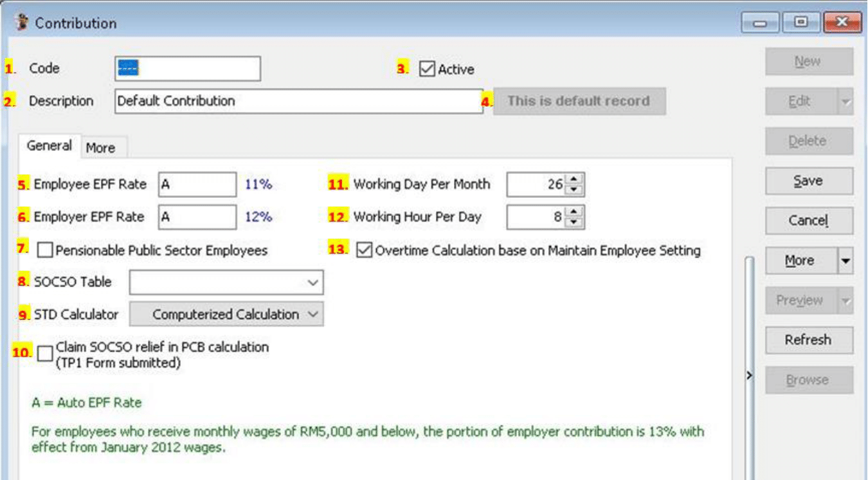Click the Save button
Screen dimensions: 868x480
coord(808,181)
